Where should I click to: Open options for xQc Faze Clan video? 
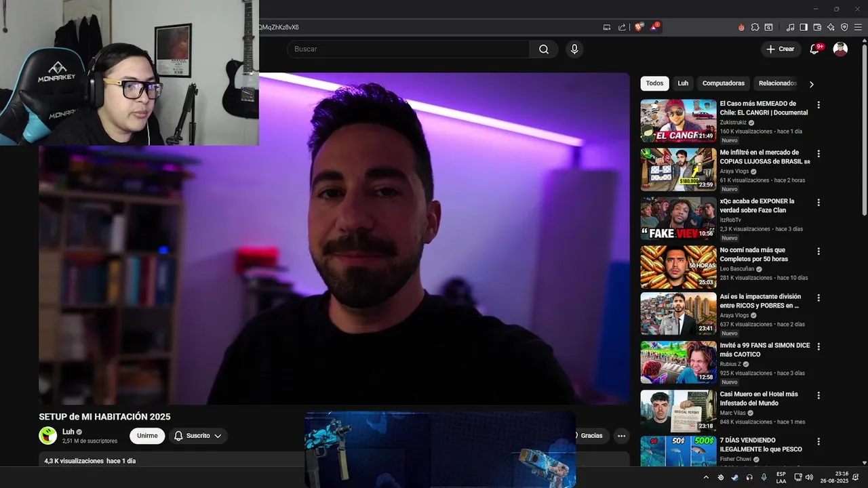(x=818, y=203)
